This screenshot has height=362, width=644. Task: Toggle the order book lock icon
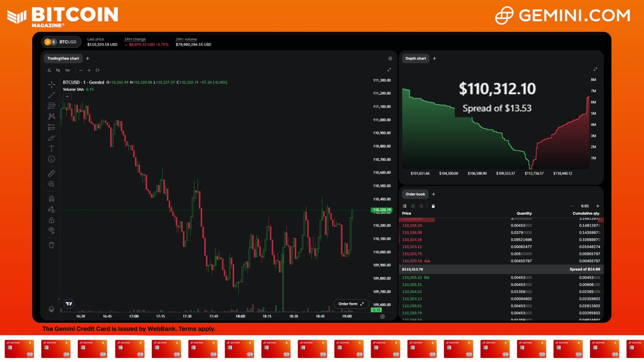pyautogui.click(x=433, y=206)
